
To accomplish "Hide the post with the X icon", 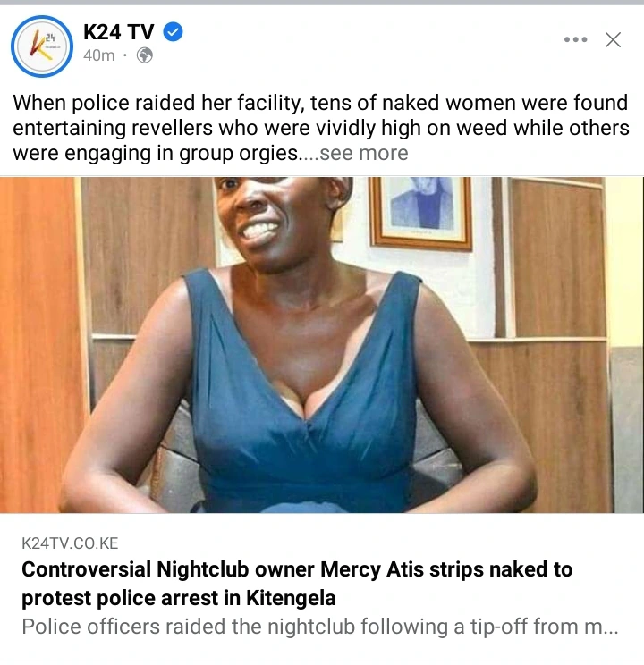I will click(613, 40).
